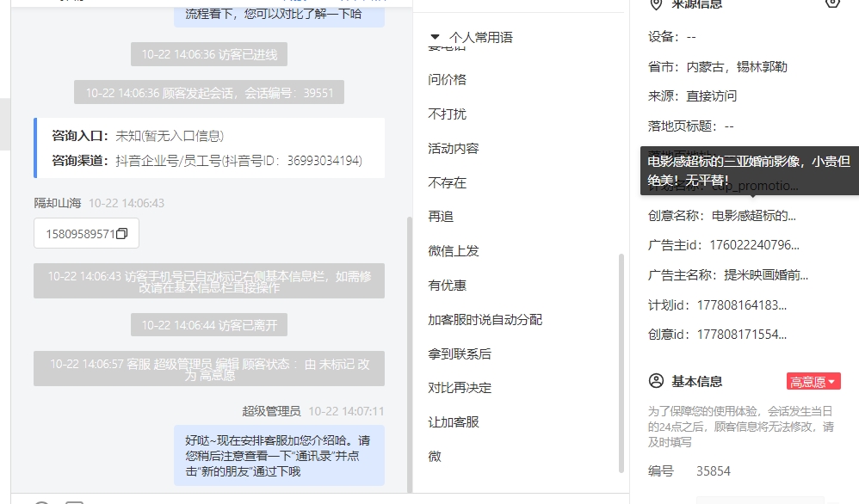Click the 来源 value 直接访问
Viewport: 859px width, 504px height.
[712, 96]
